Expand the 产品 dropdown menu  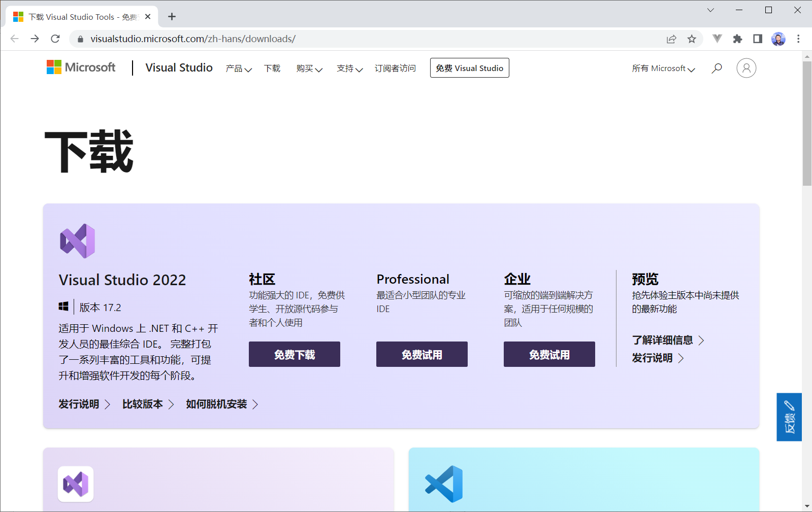[239, 69]
